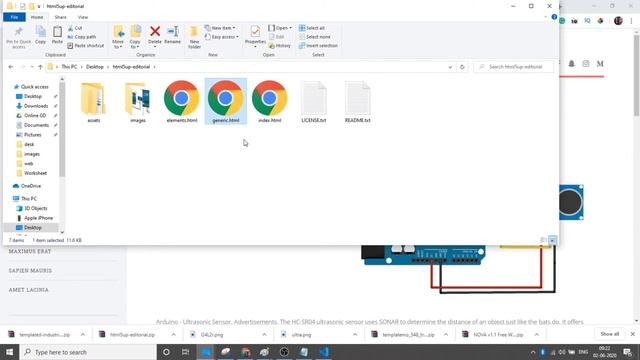Select the LICENSE.txt file
Viewport: 640px width, 360px height.
pos(314,102)
